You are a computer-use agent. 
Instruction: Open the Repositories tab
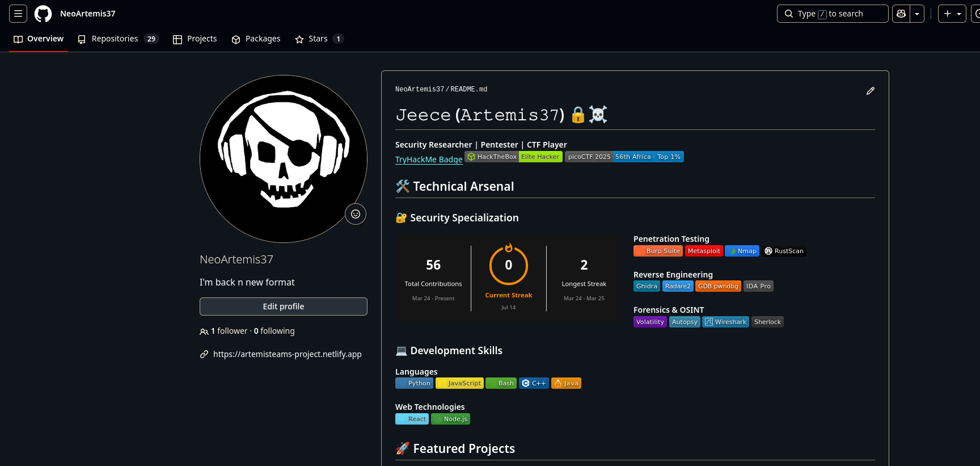pos(118,39)
